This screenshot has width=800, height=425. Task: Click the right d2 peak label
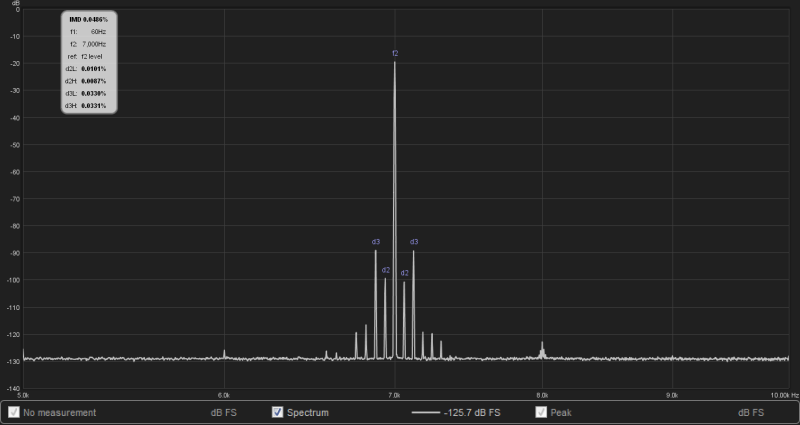pos(405,273)
